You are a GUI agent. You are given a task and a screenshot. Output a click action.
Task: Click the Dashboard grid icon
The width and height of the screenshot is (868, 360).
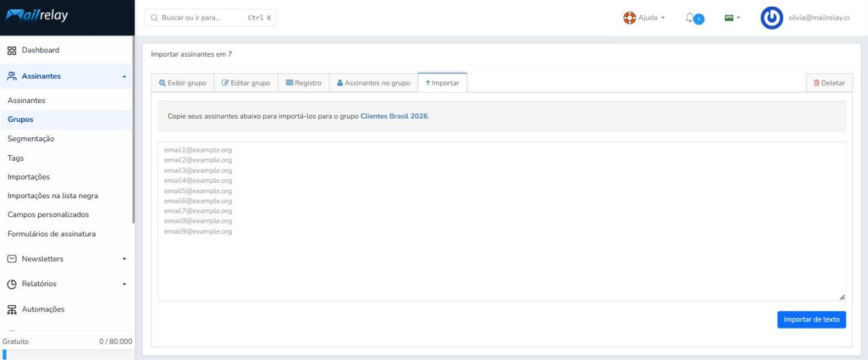[12, 50]
